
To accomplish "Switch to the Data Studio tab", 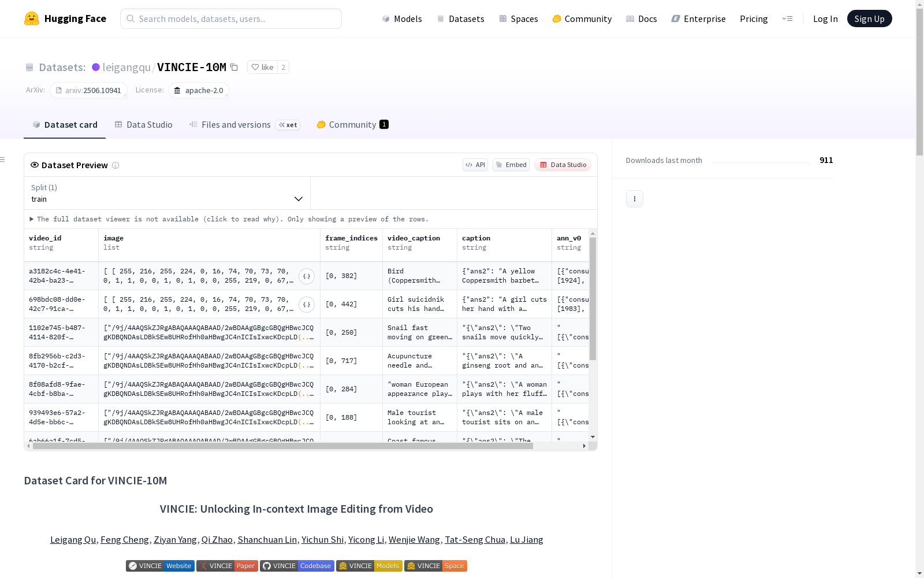I will click(143, 125).
